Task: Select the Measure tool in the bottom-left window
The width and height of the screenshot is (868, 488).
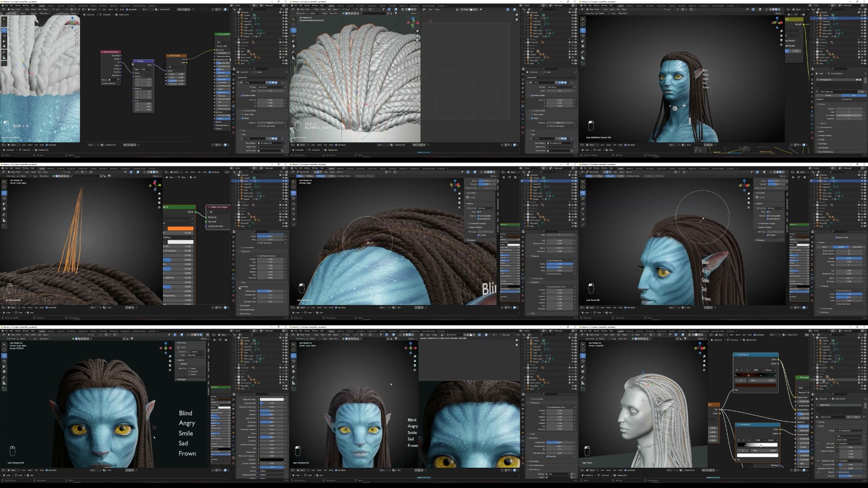Action: (4, 383)
